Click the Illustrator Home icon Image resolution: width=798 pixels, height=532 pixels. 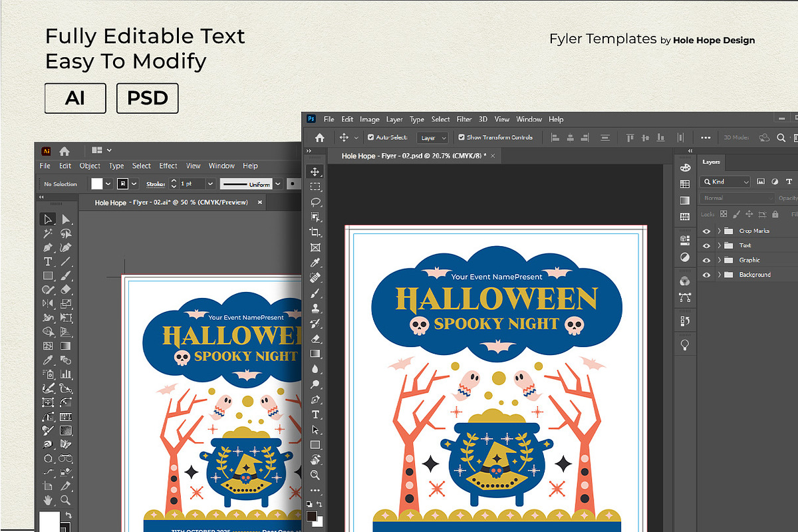(65, 151)
